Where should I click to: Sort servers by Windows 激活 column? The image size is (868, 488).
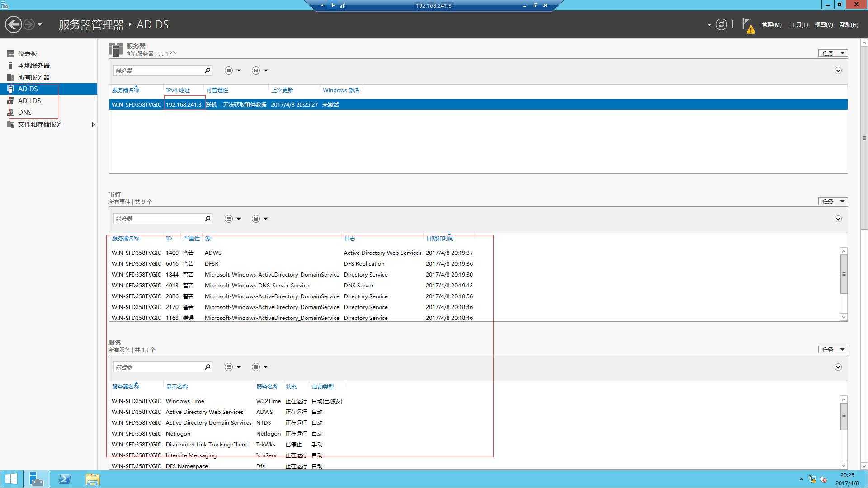point(341,90)
